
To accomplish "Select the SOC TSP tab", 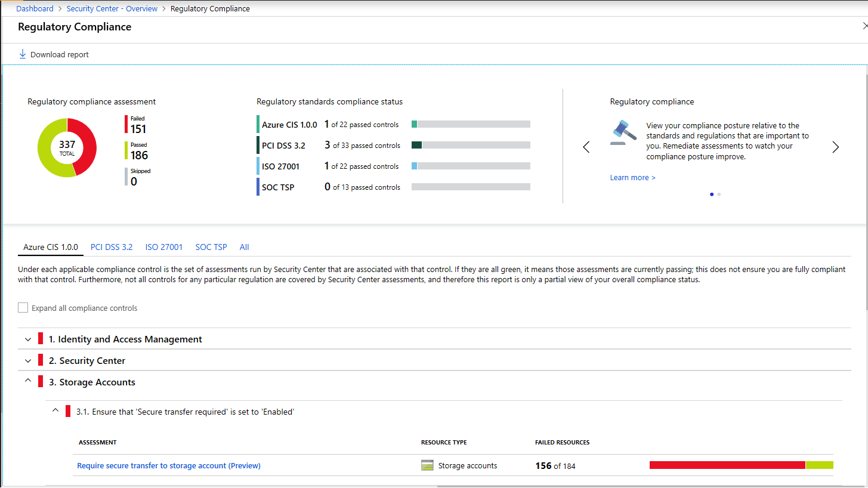I will click(x=211, y=247).
